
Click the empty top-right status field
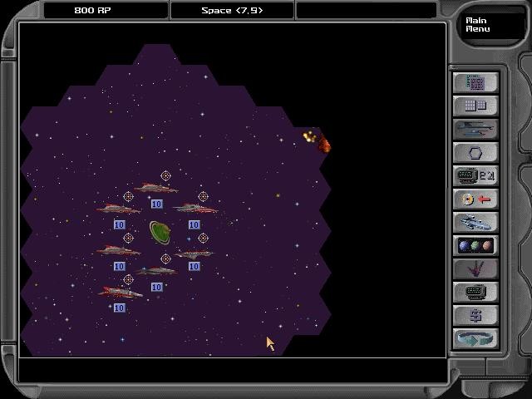coord(367,10)
